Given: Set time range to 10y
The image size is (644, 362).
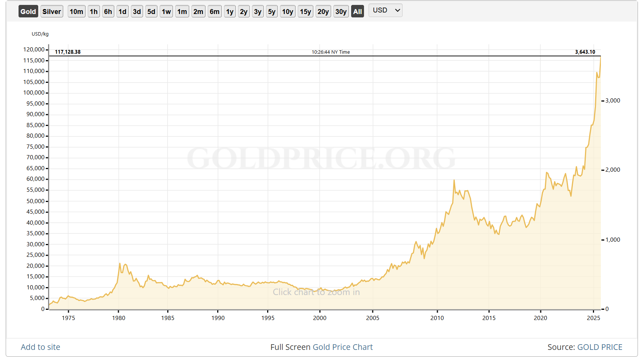Looking at the screenshot, I should (288, 11).
